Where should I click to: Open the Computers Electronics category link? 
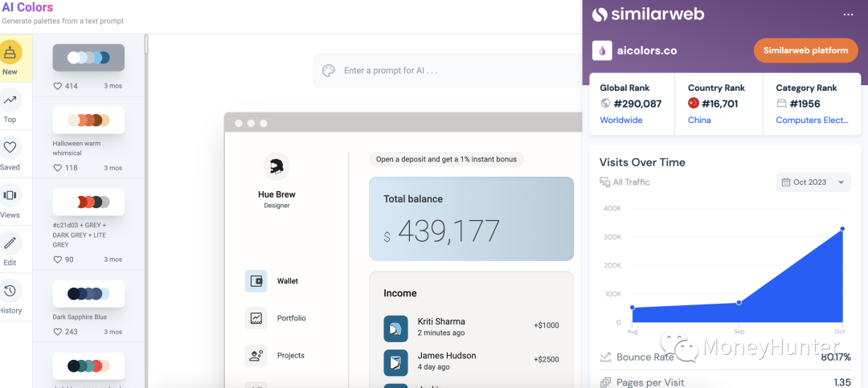[812, 120]
